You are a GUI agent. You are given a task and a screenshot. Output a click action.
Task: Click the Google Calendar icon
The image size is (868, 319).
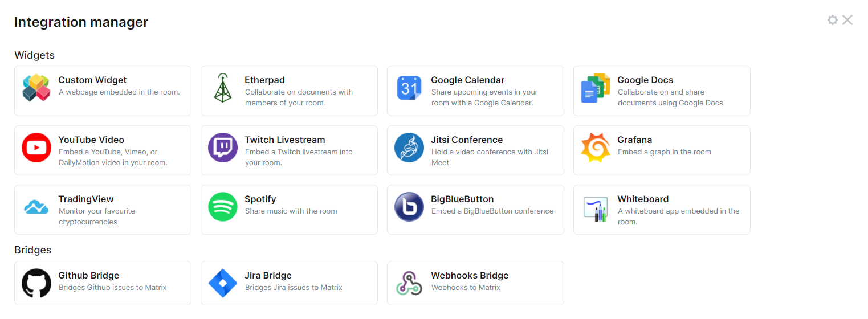point(409,88)
